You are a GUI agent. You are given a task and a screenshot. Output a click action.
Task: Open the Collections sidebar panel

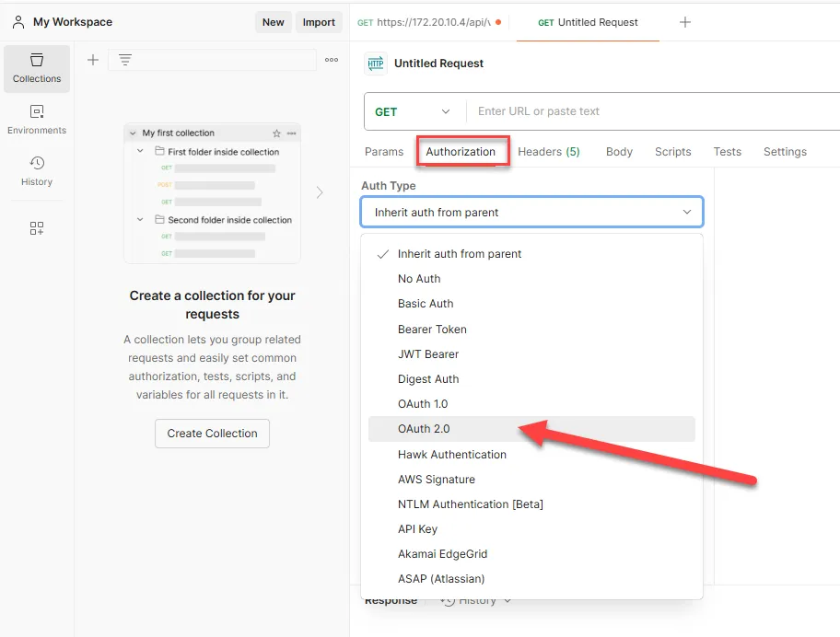pos(37,68)
